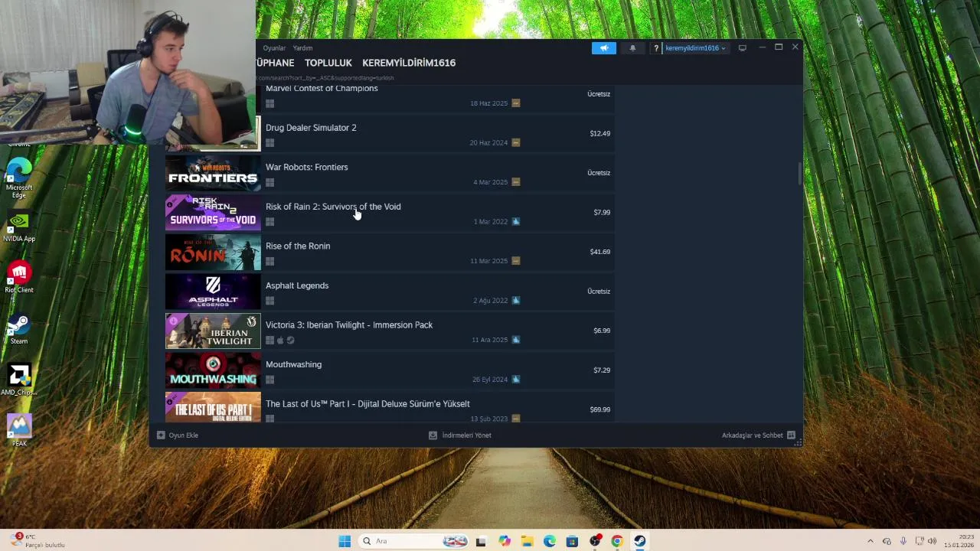The height and width of the screenshot is (551, 980).
Task: Click The Last of Us Part I thumbnail
Action: (x=213, y=408)
